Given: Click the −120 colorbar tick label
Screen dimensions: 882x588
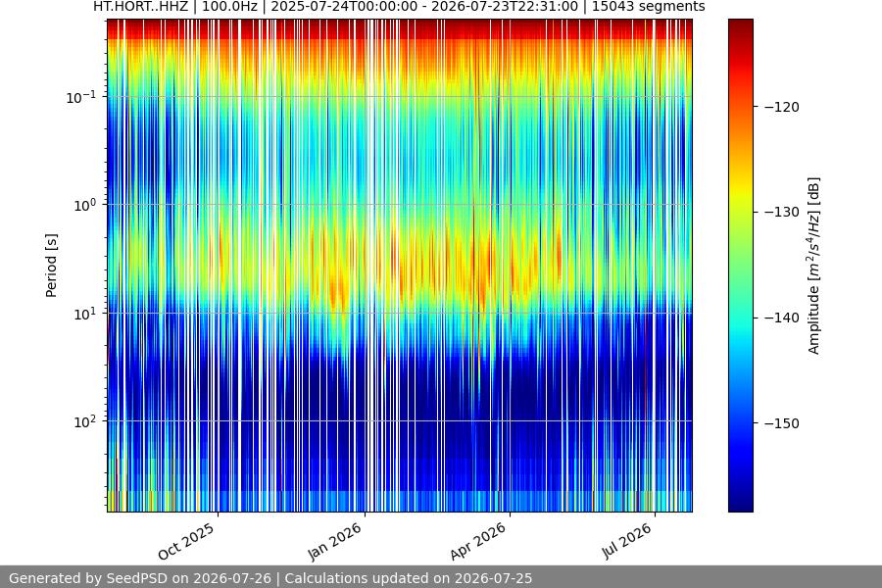Looking at the screenshot, I should click(782, 107).
